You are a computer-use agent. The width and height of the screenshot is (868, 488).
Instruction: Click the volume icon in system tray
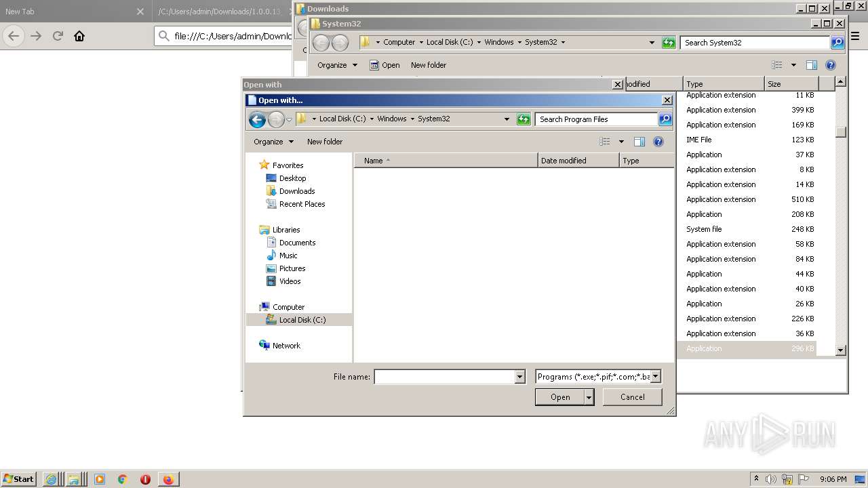tap(771, 479)
